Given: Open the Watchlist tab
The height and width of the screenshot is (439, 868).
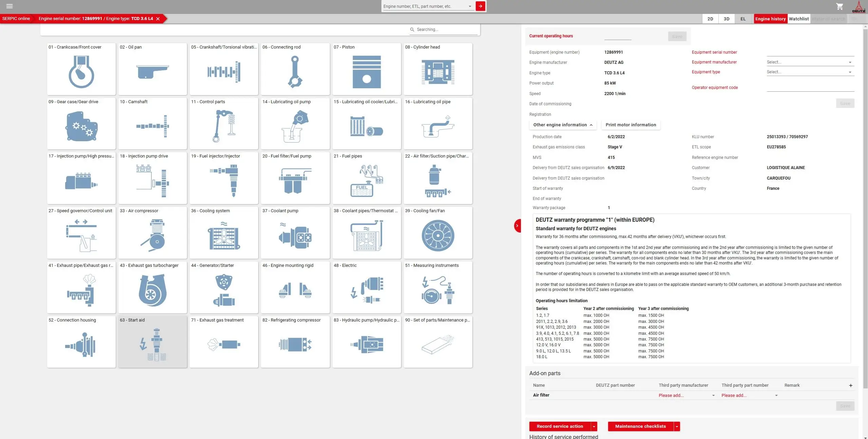Looking at the screenshot, I should point(798,19).
